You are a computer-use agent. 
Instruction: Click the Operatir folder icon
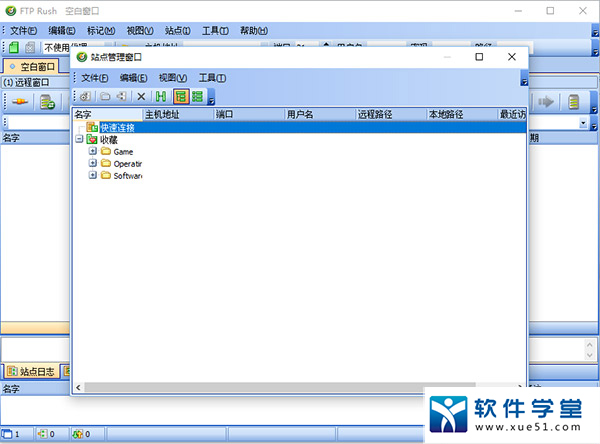(x=106, y=163)
